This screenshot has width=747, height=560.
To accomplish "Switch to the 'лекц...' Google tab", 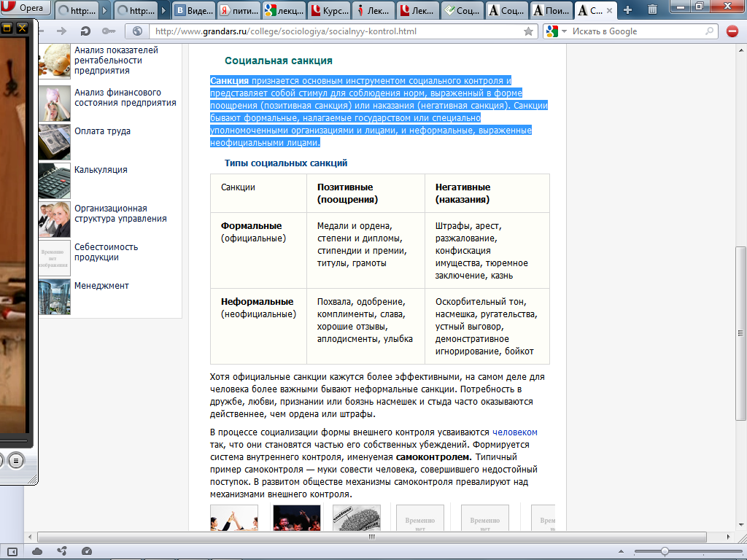I will (285, 10).
